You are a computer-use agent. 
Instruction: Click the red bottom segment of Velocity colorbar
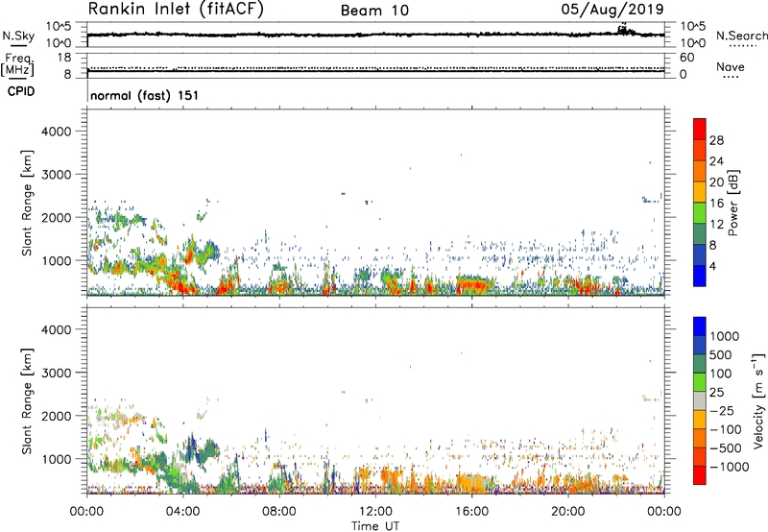point(700,475)
